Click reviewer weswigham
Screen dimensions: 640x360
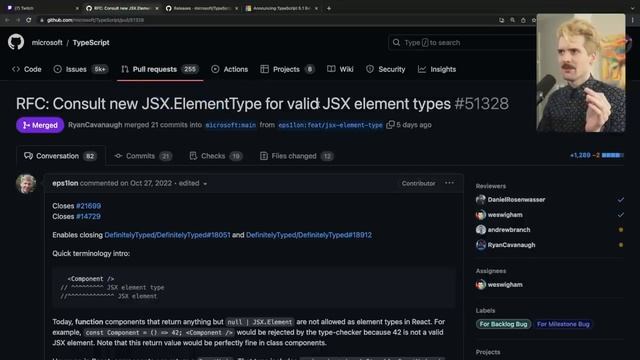505,215
